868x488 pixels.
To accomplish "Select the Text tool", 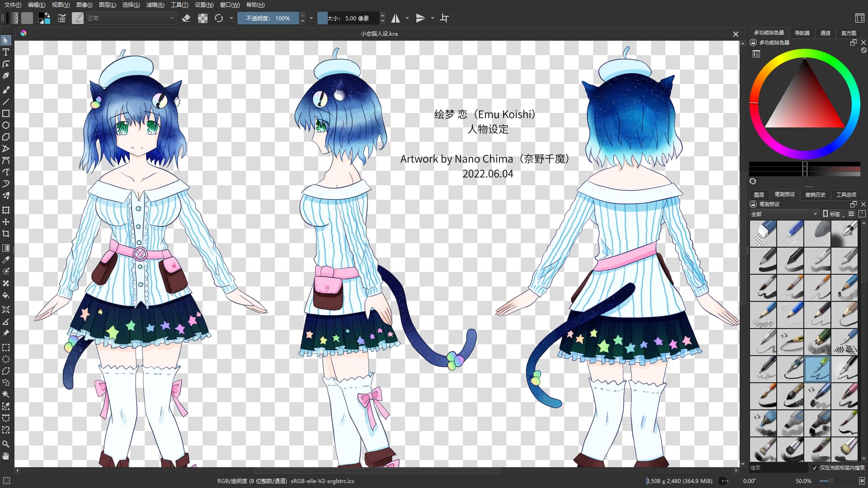I will click(6, 52).
